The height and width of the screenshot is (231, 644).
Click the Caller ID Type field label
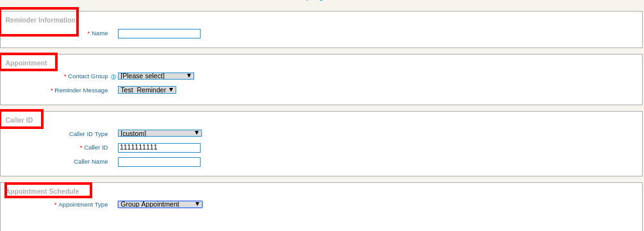[88, 134]
